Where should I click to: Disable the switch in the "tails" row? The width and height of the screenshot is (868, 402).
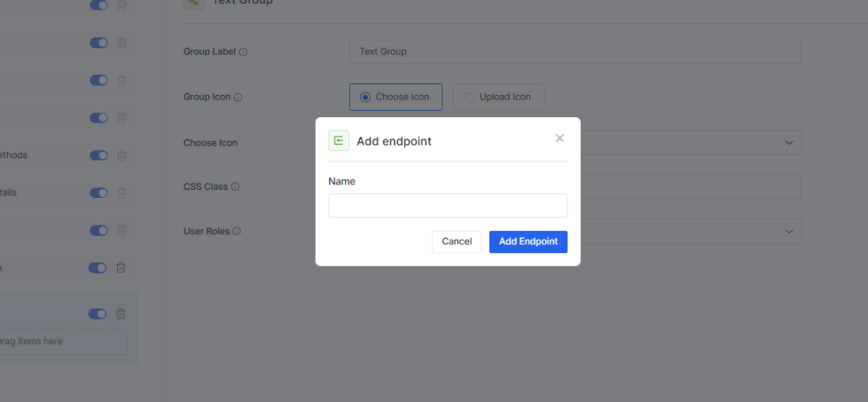point(98,193)
